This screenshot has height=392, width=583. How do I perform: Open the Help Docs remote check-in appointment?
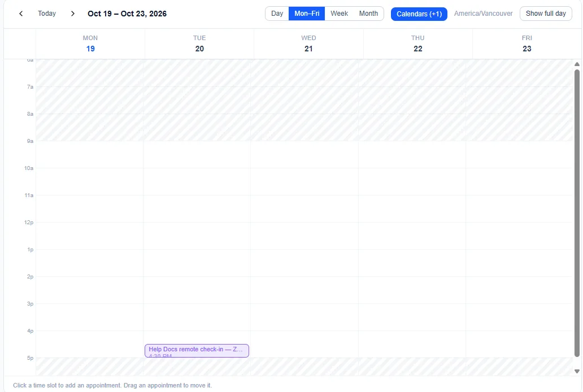[197, 351]
